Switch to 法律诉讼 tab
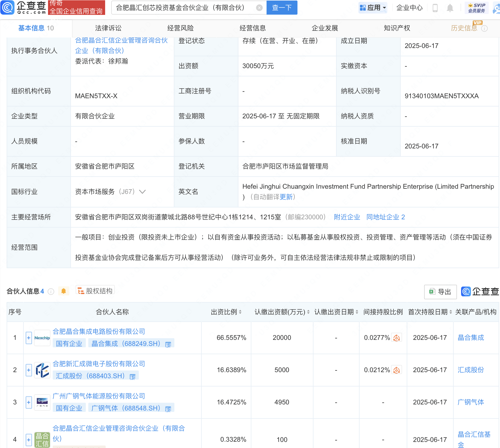The image size is (500, 448). (x=108, y=28)
